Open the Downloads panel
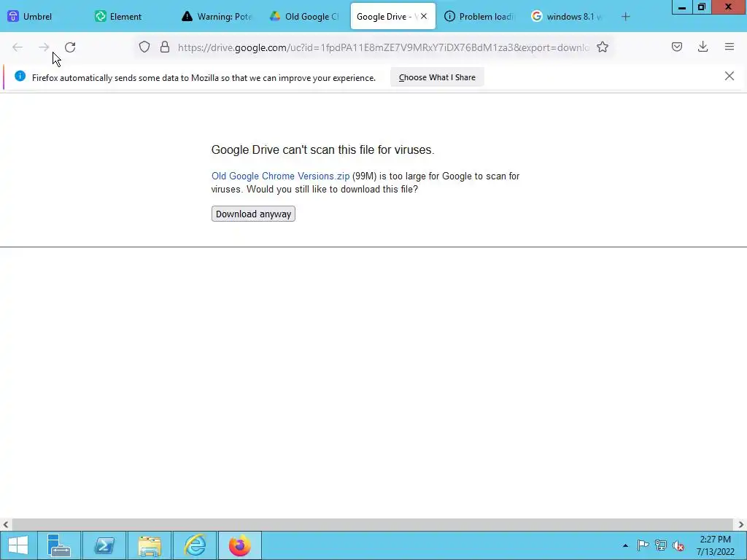 703,47
